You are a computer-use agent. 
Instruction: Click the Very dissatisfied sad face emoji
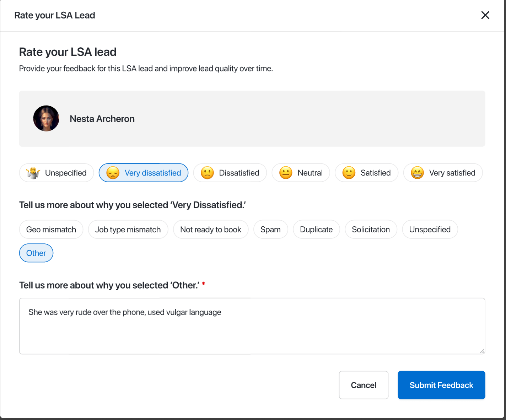(x=113, y=173)
